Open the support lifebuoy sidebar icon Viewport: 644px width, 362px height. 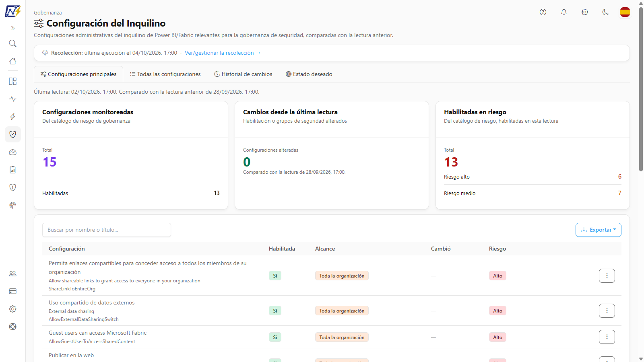coord(13,327)
